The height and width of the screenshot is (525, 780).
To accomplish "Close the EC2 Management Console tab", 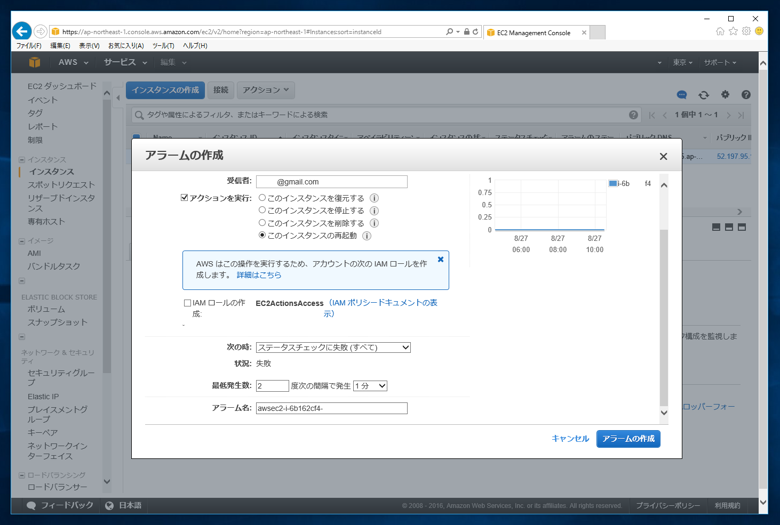I will [x=584, y=33].
